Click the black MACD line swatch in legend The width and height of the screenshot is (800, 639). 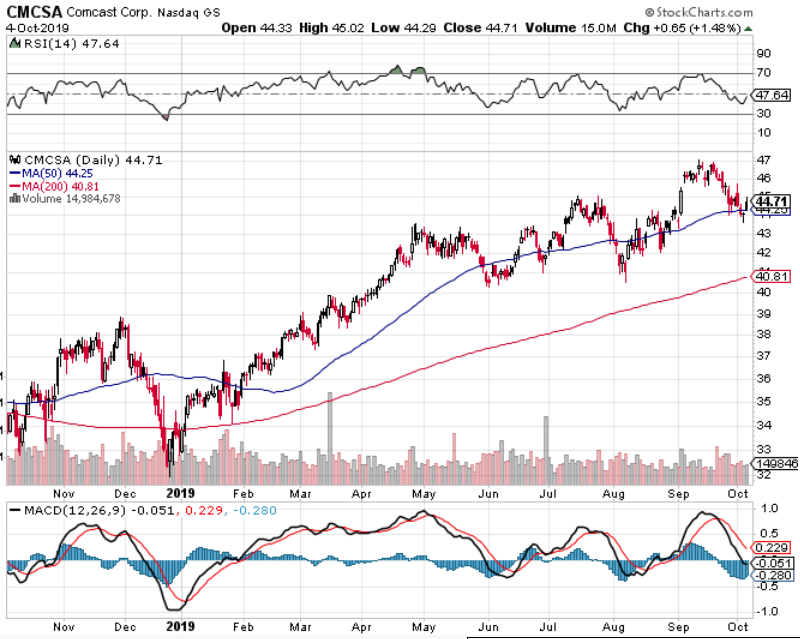click(x=15, y=510)
